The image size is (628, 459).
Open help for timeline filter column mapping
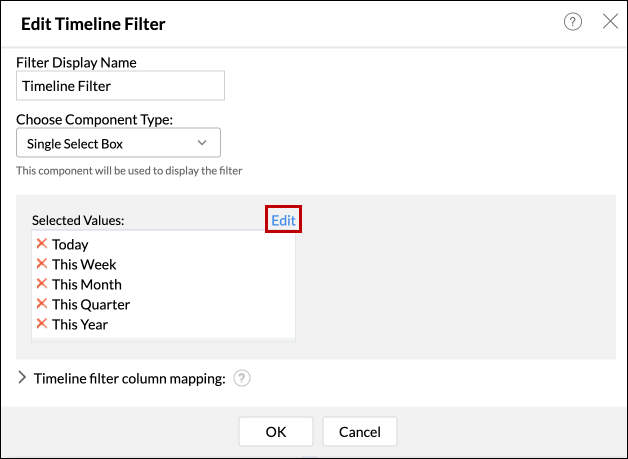[241, 379]
